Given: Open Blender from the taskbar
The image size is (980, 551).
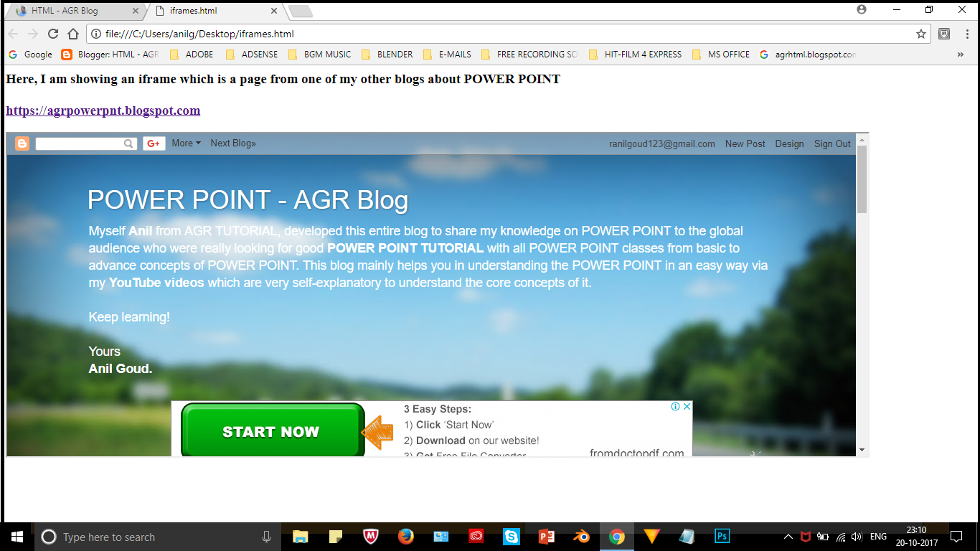Looking at the screenshot, I should (x=582, y=537).
